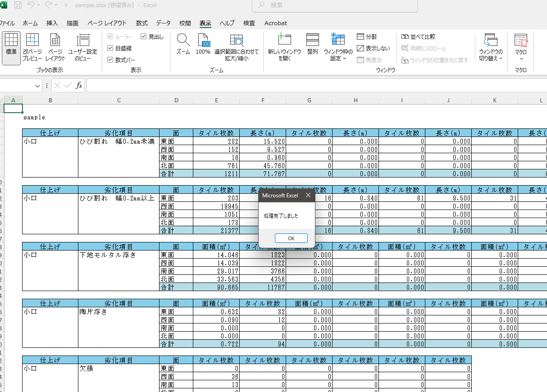This screenshot has height=392, width=547.
Task: Switch to the 挿入 ribbon tab
Action: 52,23
